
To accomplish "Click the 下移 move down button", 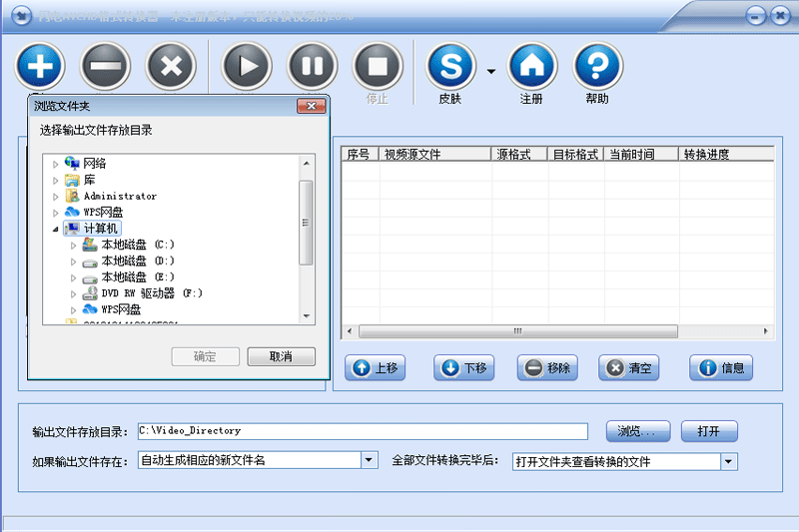I will (x=464, y=367).
